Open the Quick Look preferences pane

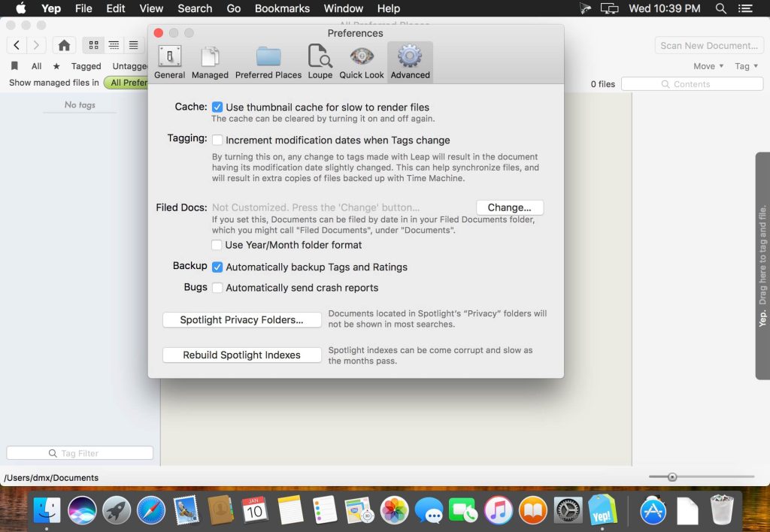[362, 62]
